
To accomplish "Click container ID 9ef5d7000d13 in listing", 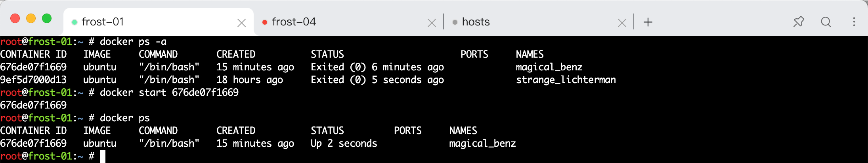I will point(33,80).
